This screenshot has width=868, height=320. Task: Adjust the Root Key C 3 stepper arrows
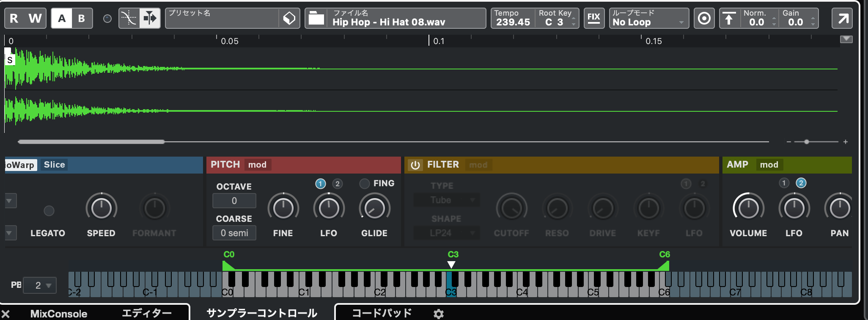click(x=574, y=22)
